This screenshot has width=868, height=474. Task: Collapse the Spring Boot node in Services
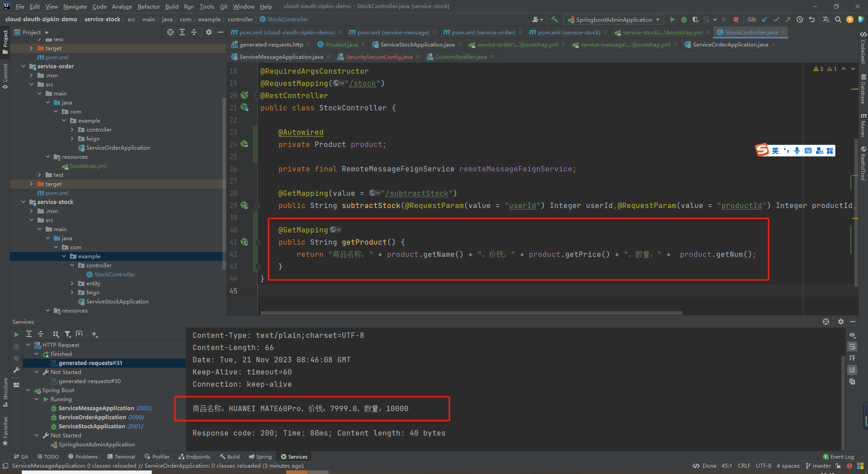pyautogui.click(x=28, y=390)
